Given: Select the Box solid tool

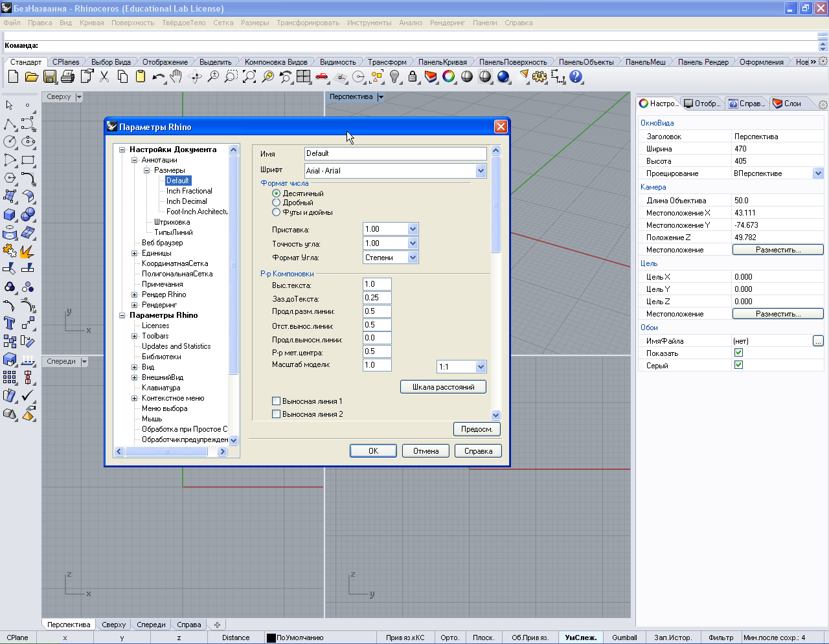Looking at the screenshot, I should pyautogui.click(x=10, y=215).
